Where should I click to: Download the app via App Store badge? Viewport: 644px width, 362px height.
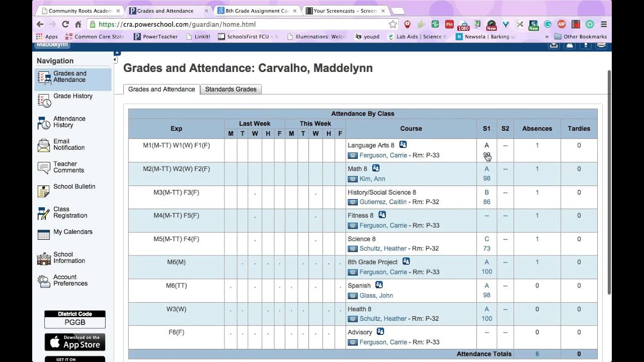tap(75, 342)
